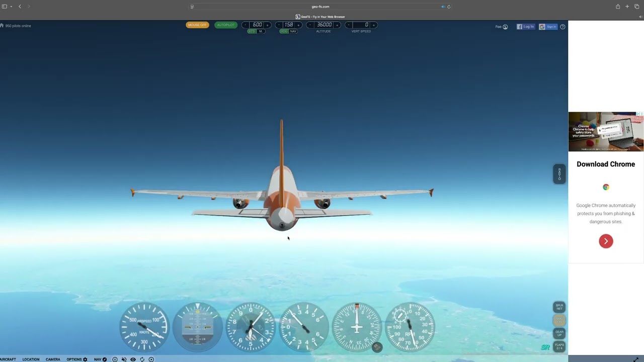The width and height of the screenshot is (644, 362).
Task: Click the altimeter gauge
Action: 251,327
